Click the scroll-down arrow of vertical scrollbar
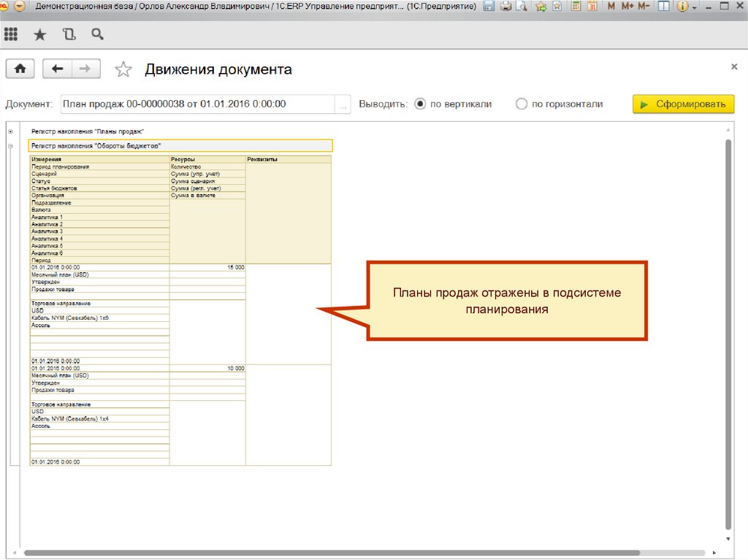Screen dimensions: 748x560 point(728,539)
